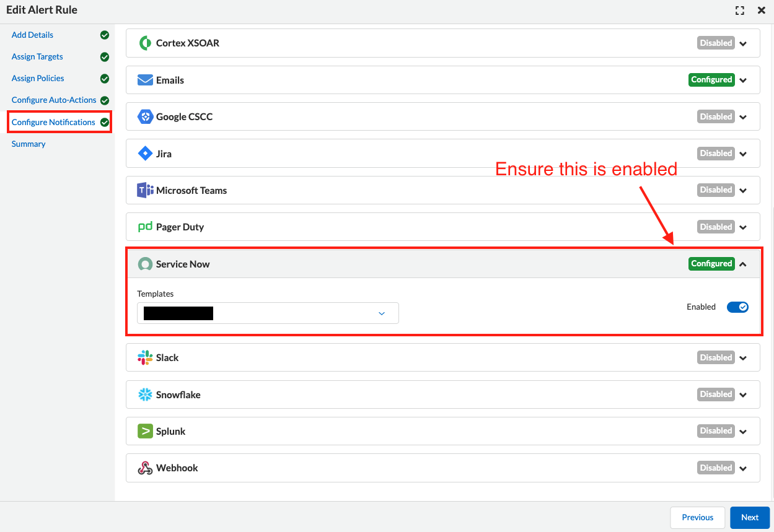This screenshot has height=532, width=774.
Task: Click the Next button
Action: [750, 517]
